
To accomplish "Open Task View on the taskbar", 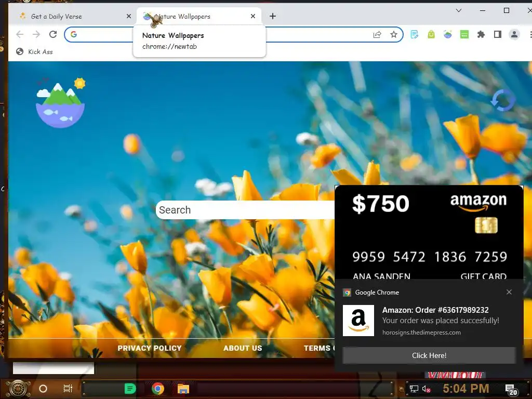I will (x=68, y=389).
